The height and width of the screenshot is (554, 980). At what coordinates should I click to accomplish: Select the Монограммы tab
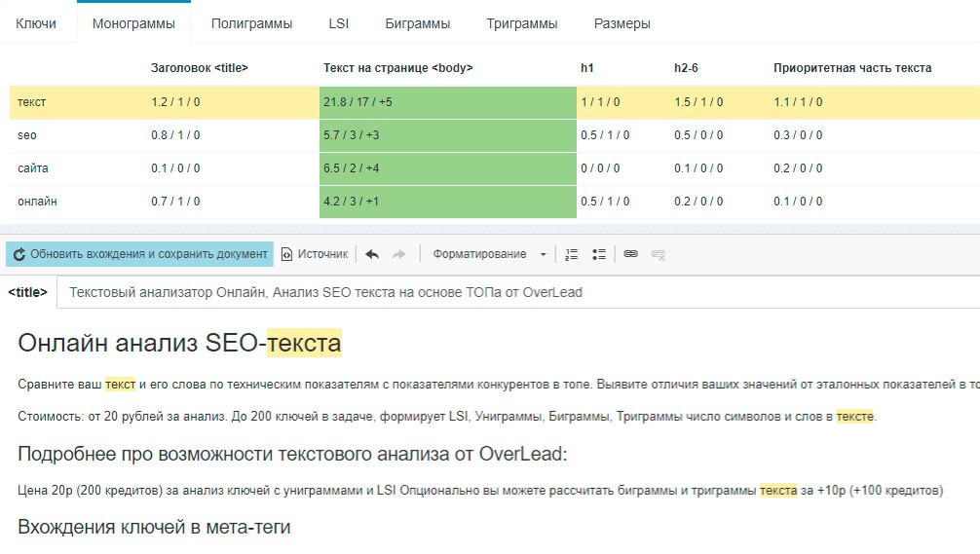click(133, 23)
